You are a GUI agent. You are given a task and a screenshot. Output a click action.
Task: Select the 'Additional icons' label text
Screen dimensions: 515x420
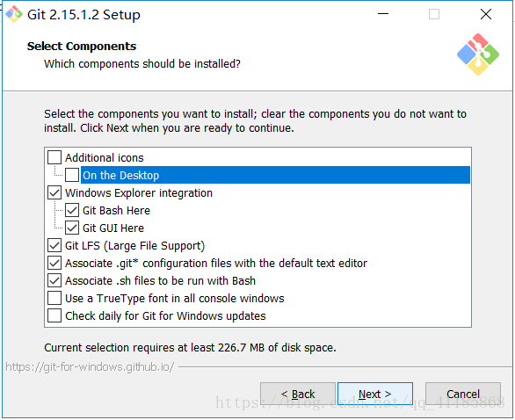(x=105, y=158)
